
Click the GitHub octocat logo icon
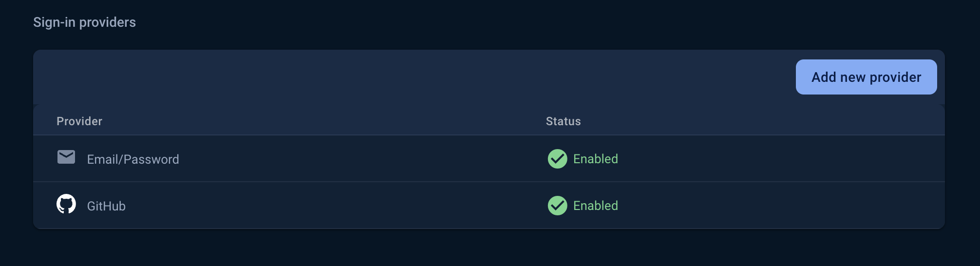[x=66, y=204]
